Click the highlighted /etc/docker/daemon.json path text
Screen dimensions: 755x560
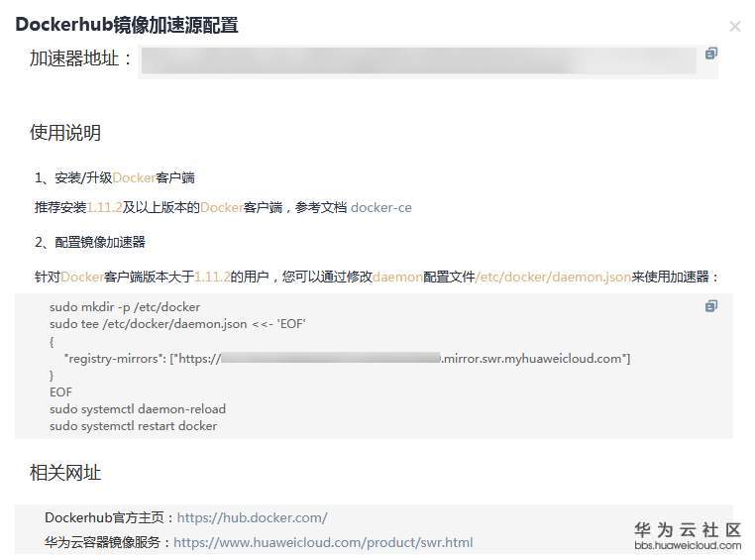click(553, 277)
